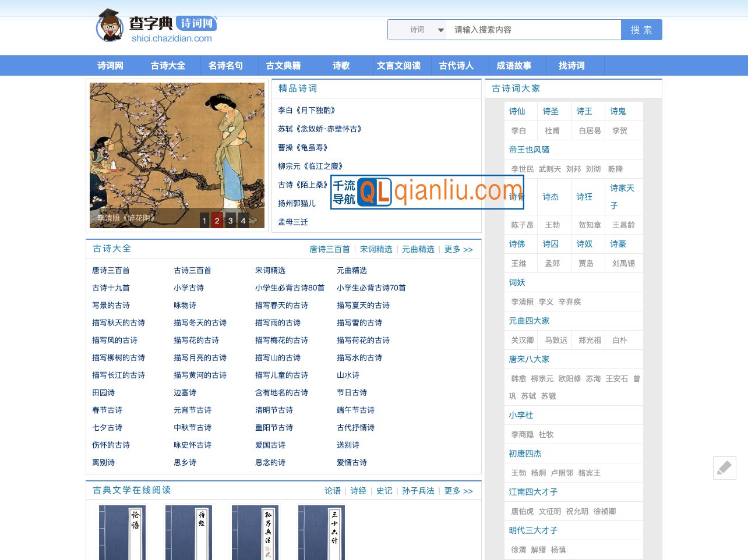Select slide 1 in the carousel pagination
Screen dimensions: 748x560
pyautogui.click(x=204, y=221)
